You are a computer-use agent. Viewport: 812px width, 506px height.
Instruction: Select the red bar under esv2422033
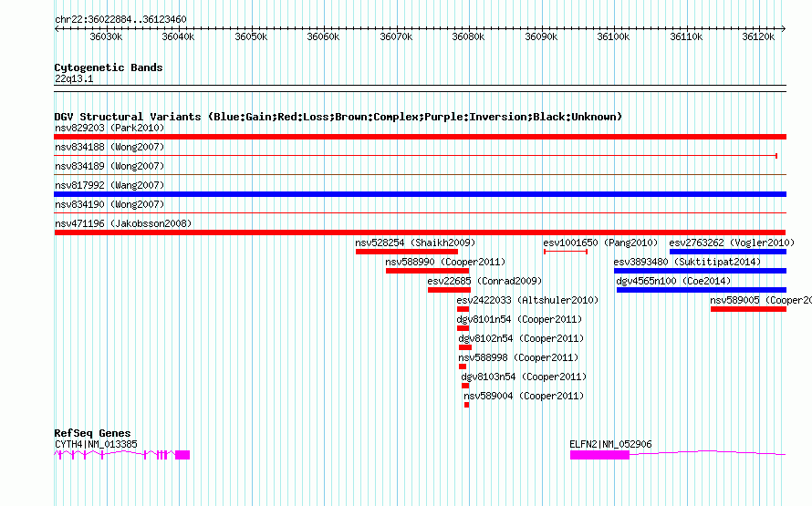pos(463,309)
